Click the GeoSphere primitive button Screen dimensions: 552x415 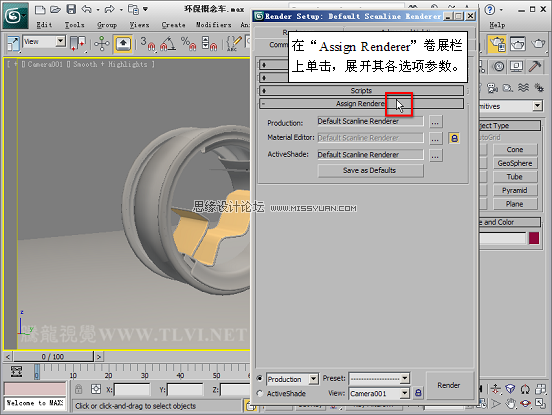tap(515, 163)
